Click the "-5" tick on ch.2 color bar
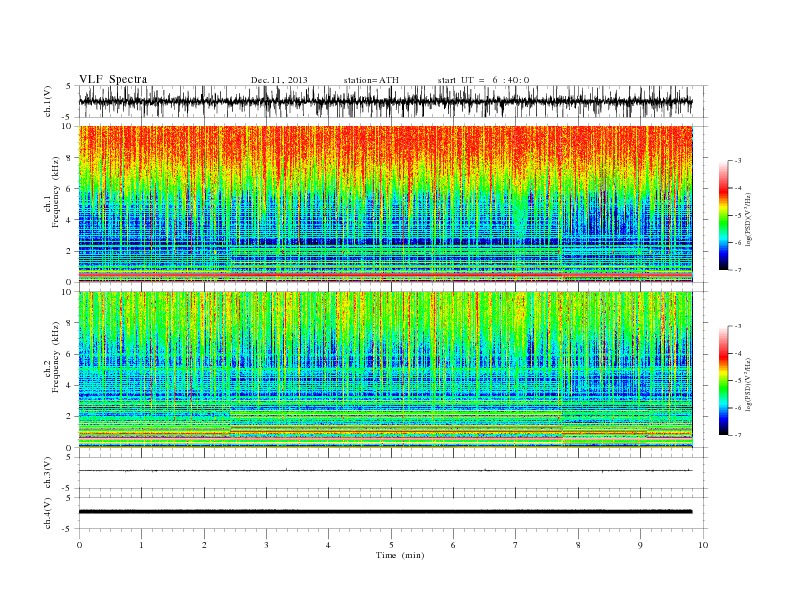The image size is (792, 612). pos(737,381)
